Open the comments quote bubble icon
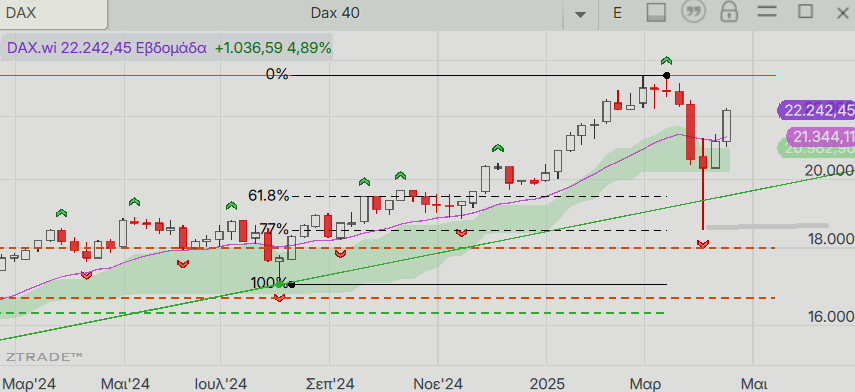Screen dimensions: 855x392 pyautogui.click(x=694, y=12)
